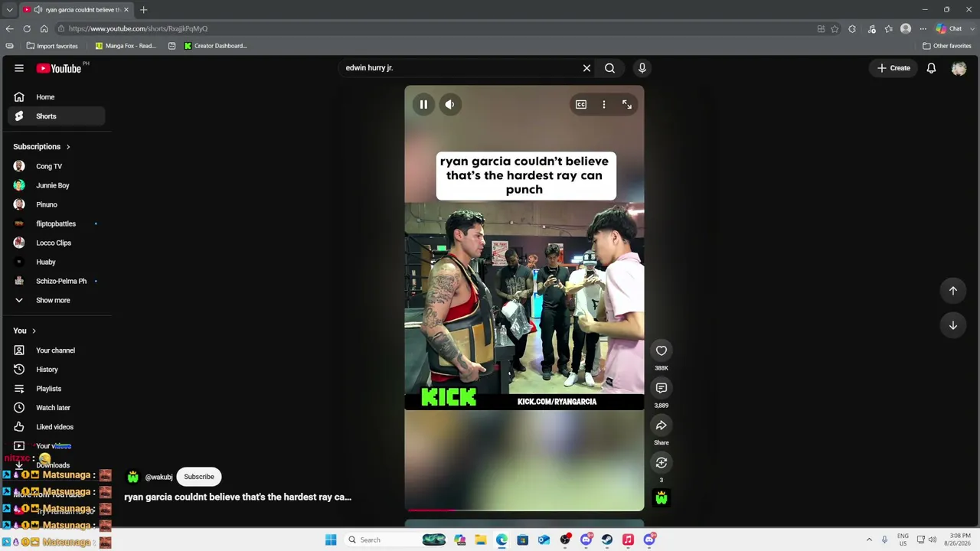Open the Junnie Boy subscription

tap(56, 185)
